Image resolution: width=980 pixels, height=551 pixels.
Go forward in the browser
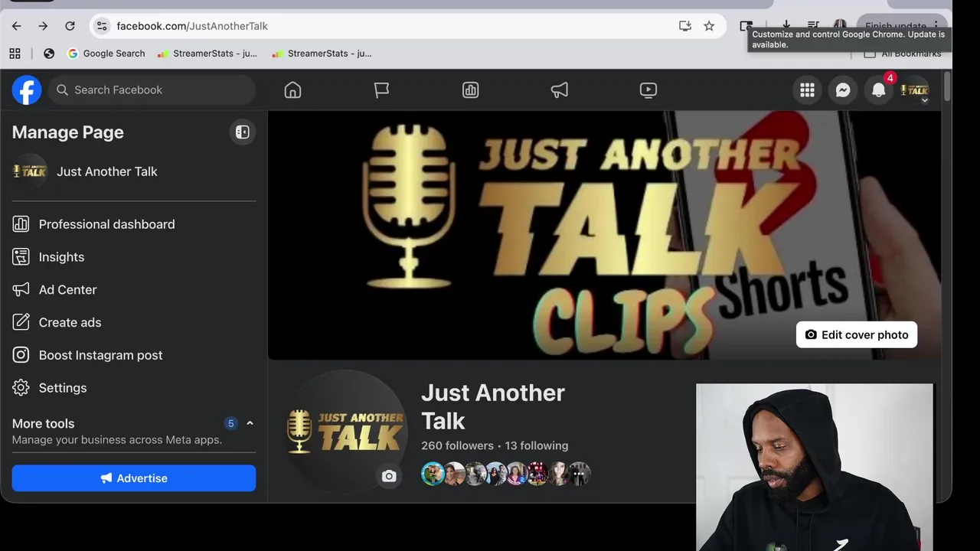pyautogui.click(x=43, y=26)
